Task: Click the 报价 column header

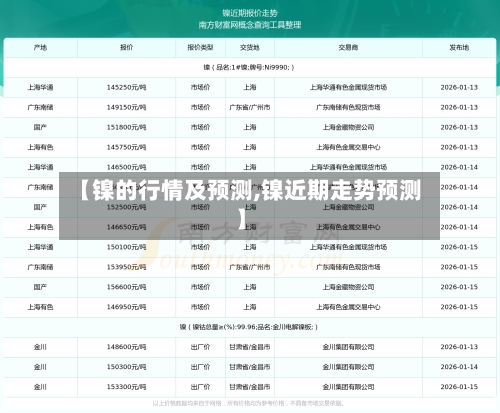Action: point(126,48)
